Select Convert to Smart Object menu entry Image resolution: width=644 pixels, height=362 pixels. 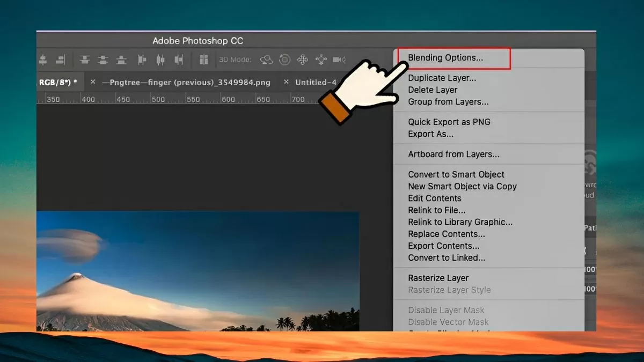[456, 174]
